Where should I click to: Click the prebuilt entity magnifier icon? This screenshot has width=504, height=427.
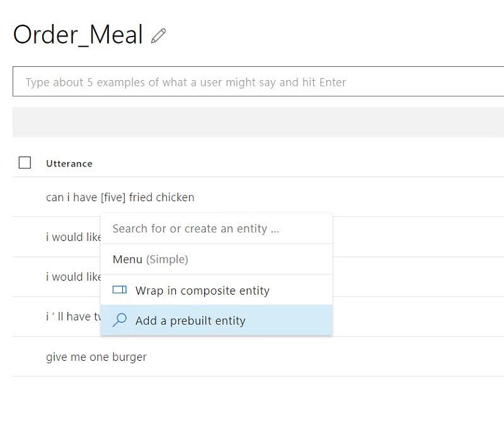coord(120,320)
